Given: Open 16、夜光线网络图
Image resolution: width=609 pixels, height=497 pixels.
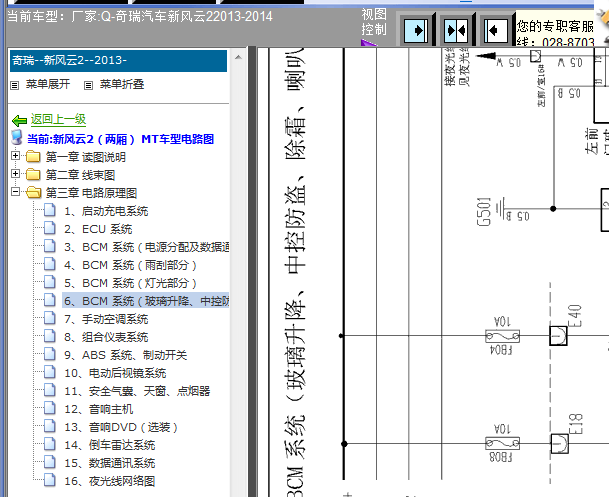Looking at the screenshot, I should [x=110, y=481].
